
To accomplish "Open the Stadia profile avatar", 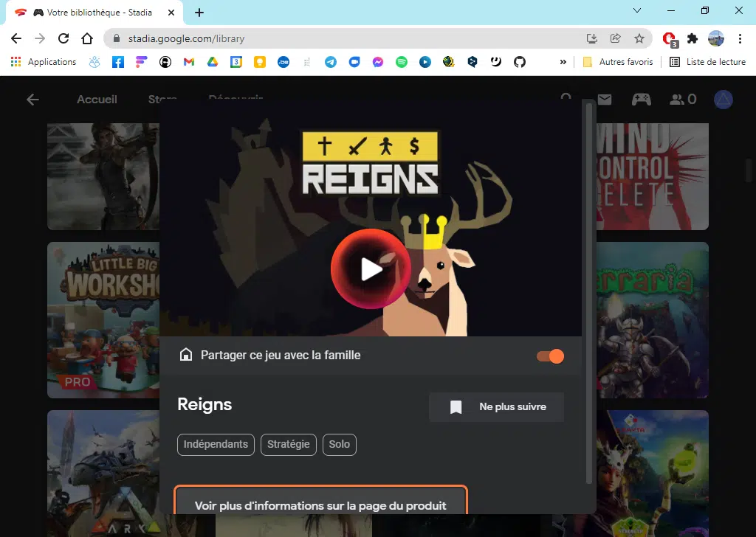I will pos(724,100).
